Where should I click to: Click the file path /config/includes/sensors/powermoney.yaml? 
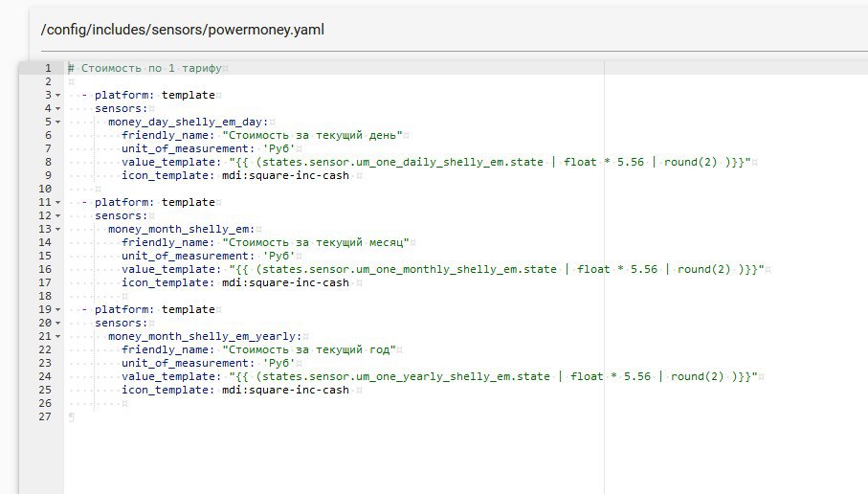point(183,30)
